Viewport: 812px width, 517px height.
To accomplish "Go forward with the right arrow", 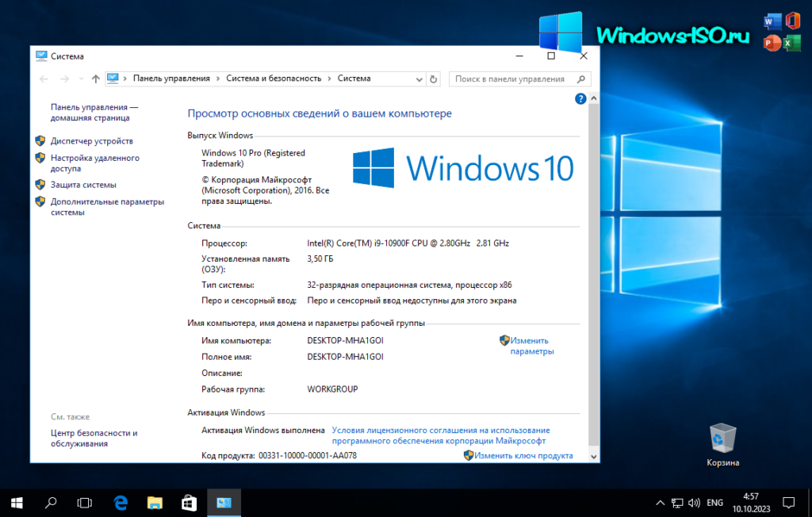I will tap(65, 79).
